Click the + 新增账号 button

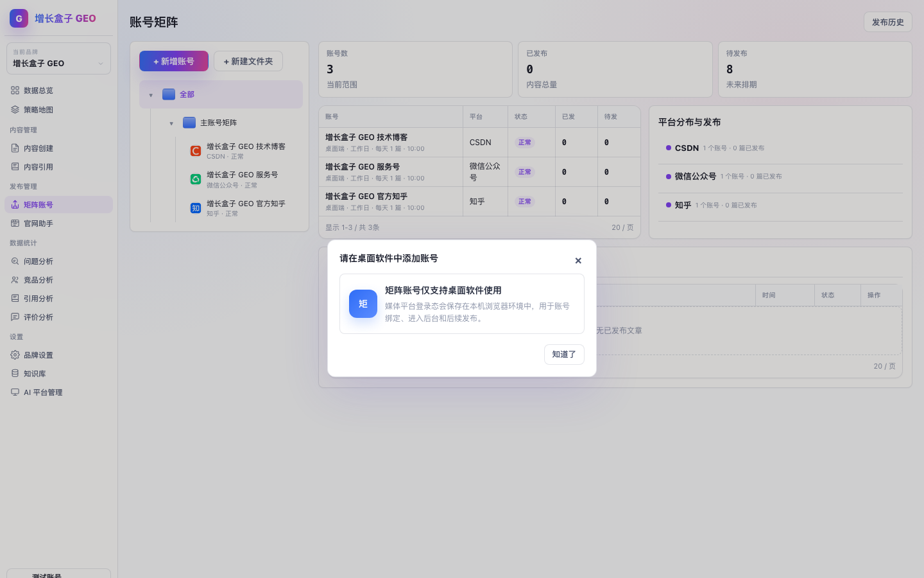point(174,61)
